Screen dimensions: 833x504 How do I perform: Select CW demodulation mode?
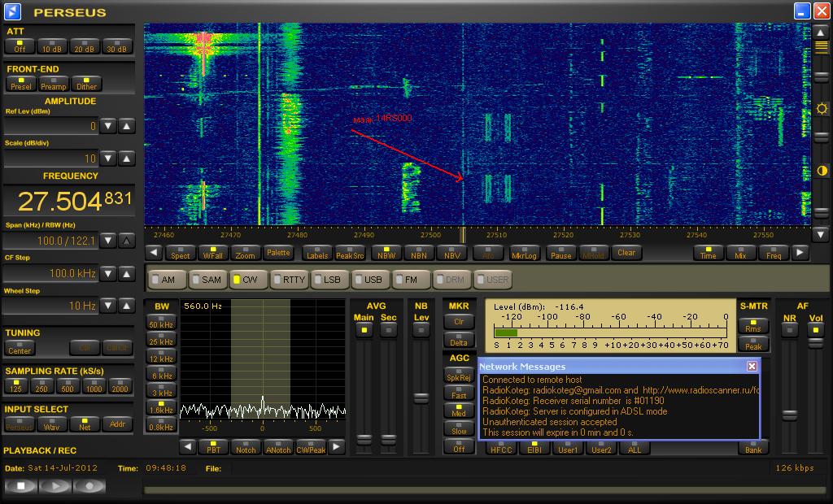(248, 280)
